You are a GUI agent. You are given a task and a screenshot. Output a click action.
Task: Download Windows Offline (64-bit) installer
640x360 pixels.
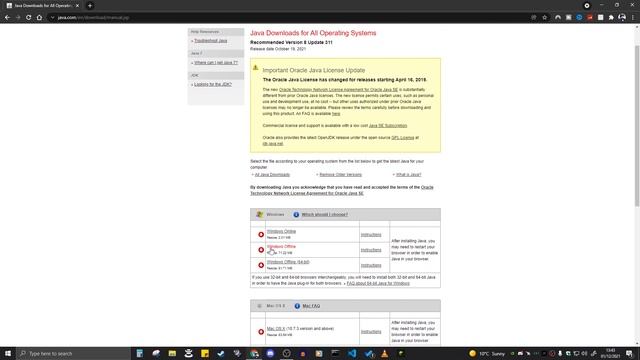(x=288, y=262)
